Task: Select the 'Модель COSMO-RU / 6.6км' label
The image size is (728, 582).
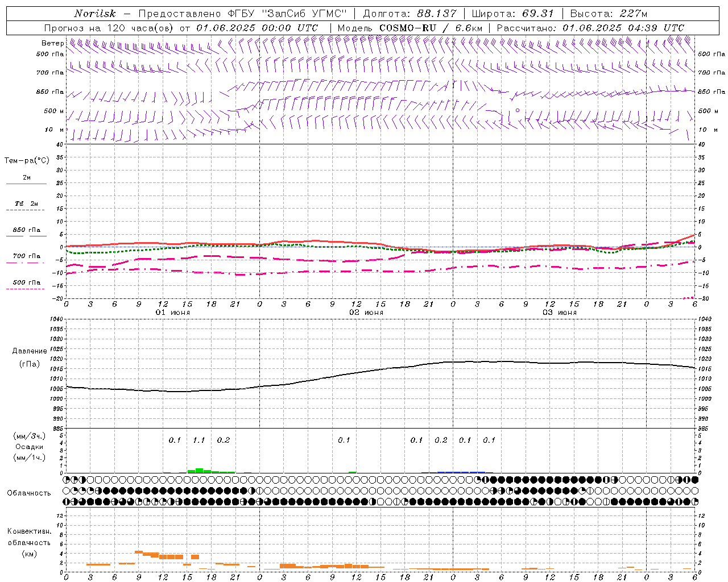Action: point(410,28)
